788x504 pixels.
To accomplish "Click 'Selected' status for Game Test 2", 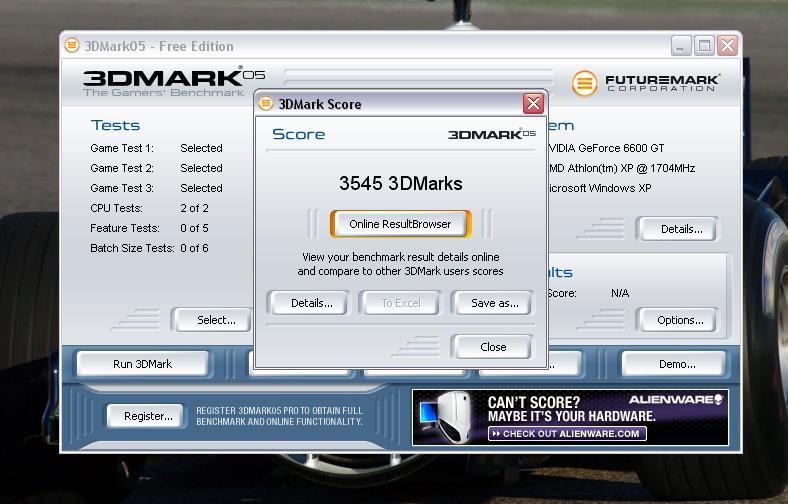I will pyautogui.click(x=202, y=168).
